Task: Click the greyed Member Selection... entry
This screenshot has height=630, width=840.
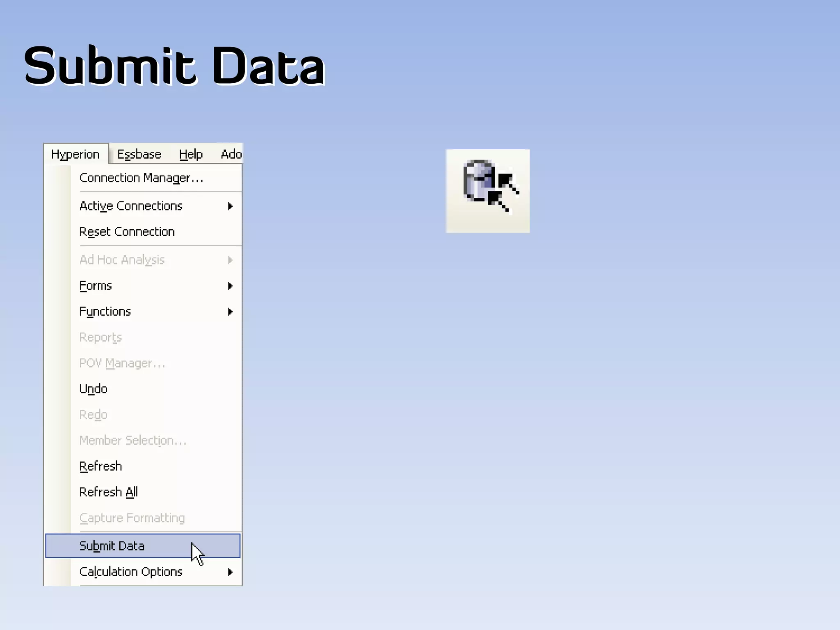Action: pyautogui.click(x=133, y=441)
